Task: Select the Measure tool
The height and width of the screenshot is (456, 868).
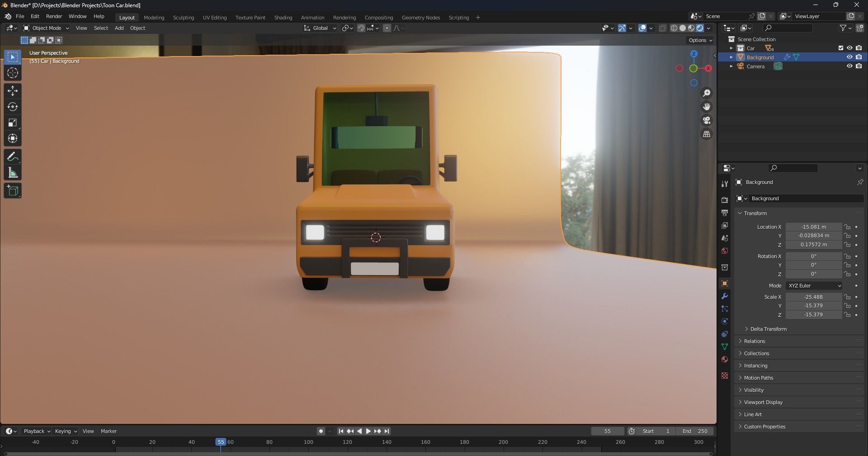Action: pyautogui.click(x=12, y=172)
